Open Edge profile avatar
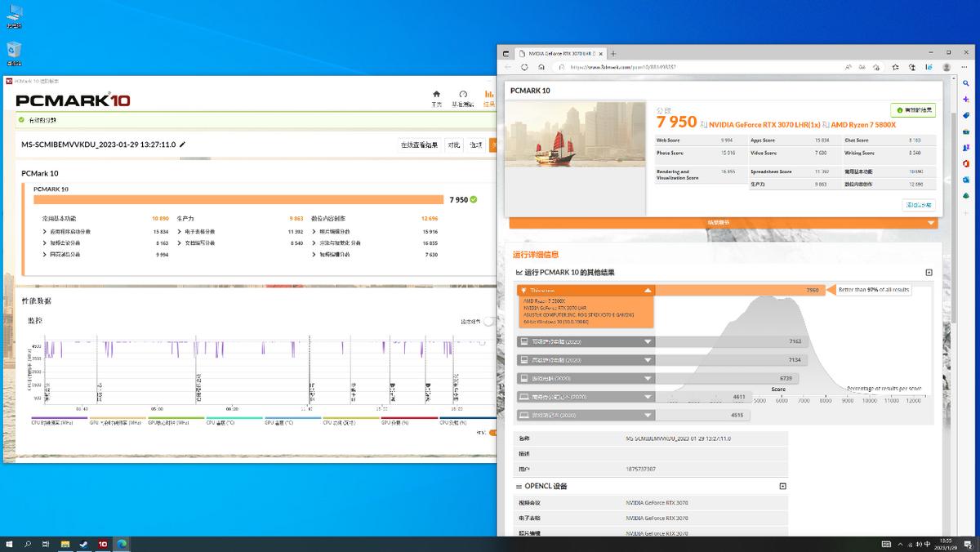Viewport: 980px width, 552px height. pyautogui.click(x=947, y=67)
